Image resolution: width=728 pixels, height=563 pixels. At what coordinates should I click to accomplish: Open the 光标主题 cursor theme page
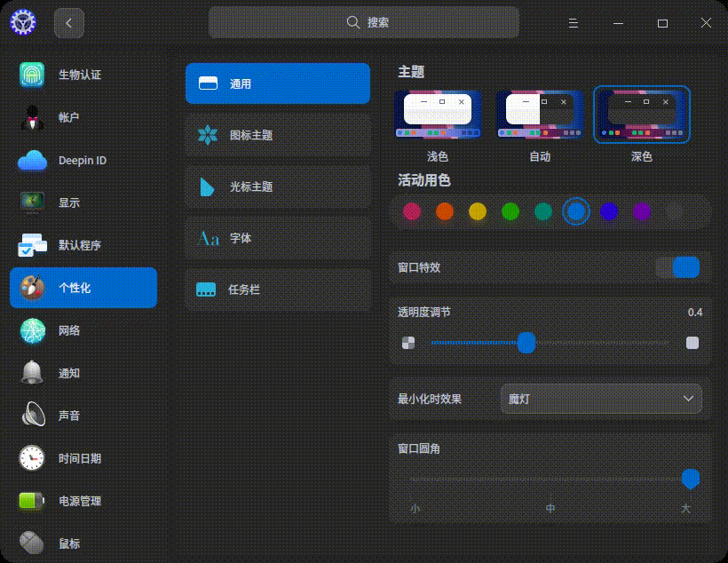click(x=278, y=186)
